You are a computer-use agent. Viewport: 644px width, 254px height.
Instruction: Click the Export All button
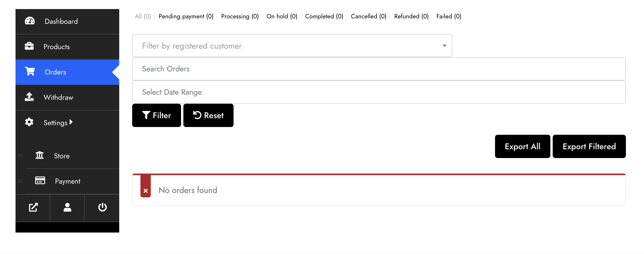coord(522,146)
